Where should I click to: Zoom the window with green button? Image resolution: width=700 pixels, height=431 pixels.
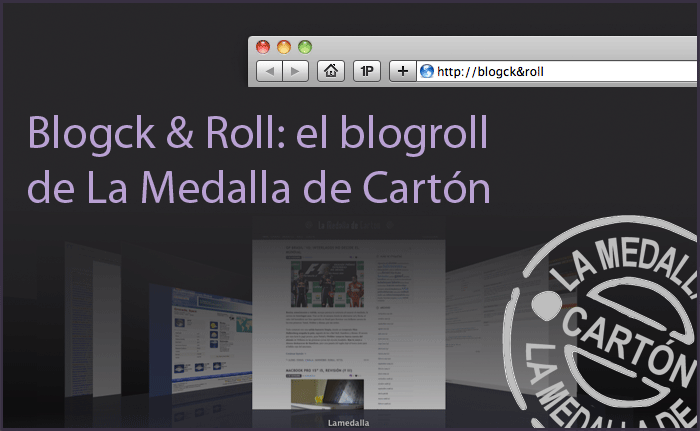click(x=305, y=47)
